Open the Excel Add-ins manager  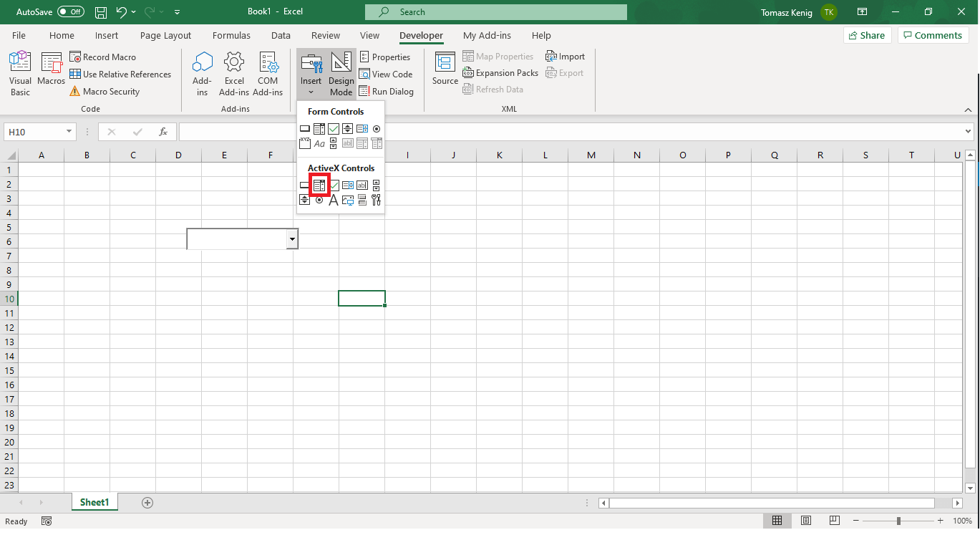pos(234,74)
